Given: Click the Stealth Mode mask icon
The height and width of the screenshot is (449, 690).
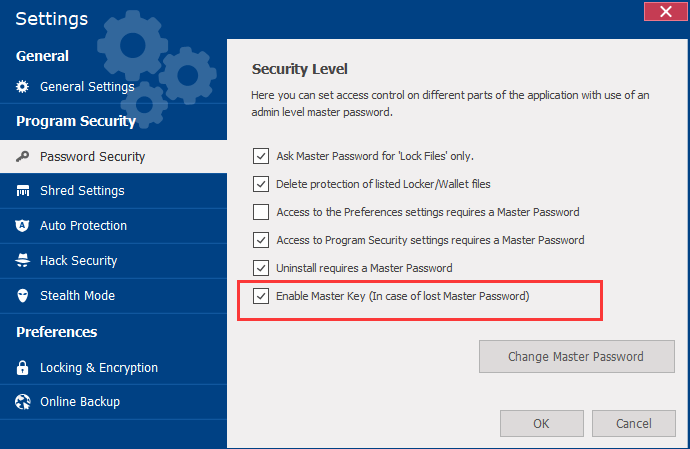Looking at the screenshot, I should click(x=23, y=296).
